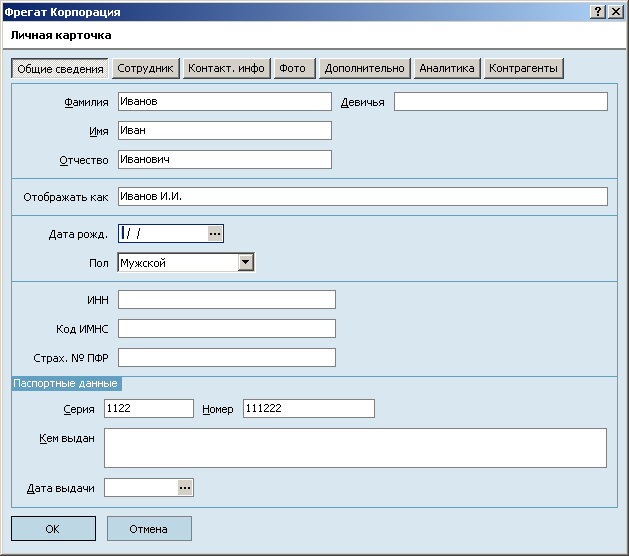Viewport: 629px width, 556px height.
Task: Confirm with the OK button
Action: (53, 529)
